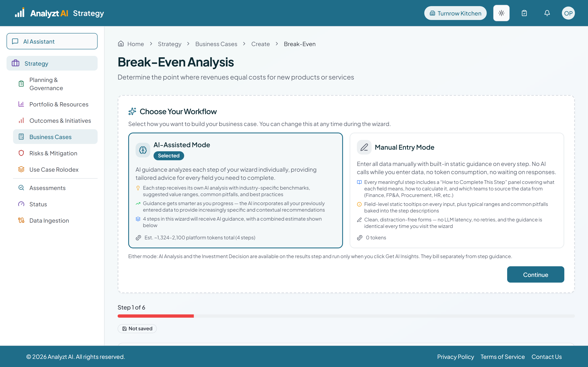Screen dimensions: 588x367
Task: Click the Continue button
Action: point(536,274)
